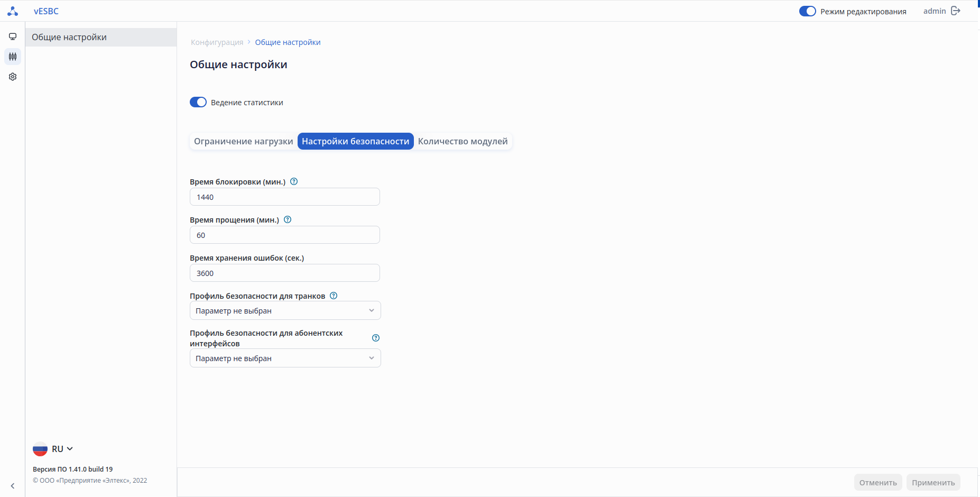Viewport: 980px width, 497px height.
Task: Show help for Время прощения field
Action: point(288,219)
